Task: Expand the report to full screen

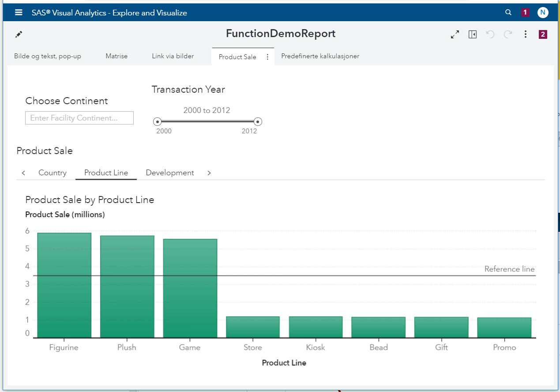Action: (455, 34)
